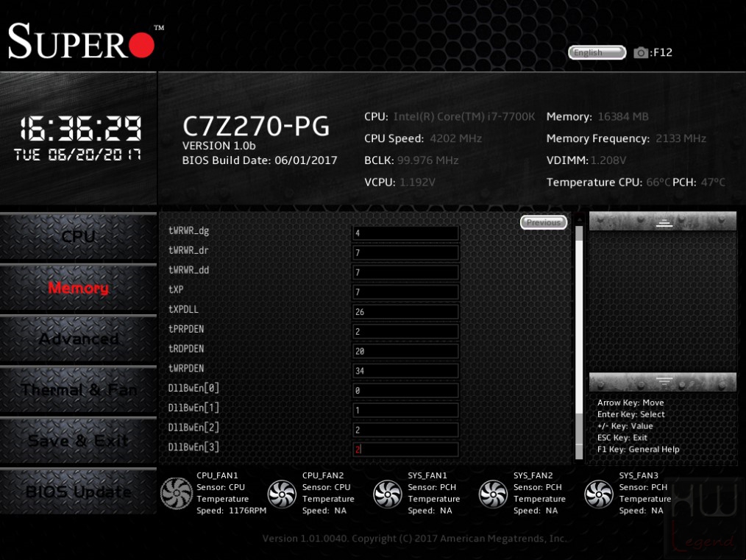Click the tXP setting label
Viewport: 746px width, 560px height.
(176, 289)
